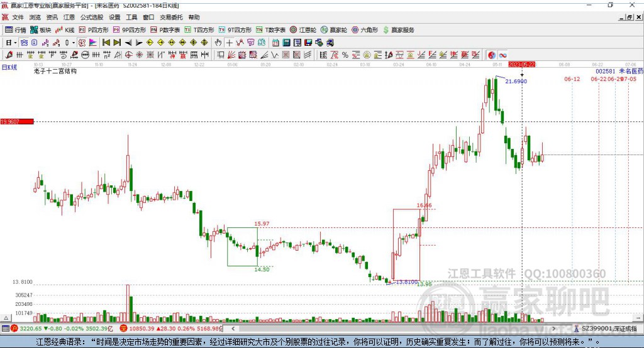Open 赢家服务 with the dollar icon
Viewport: 644px width, 348px height.
tap(398, 30)
